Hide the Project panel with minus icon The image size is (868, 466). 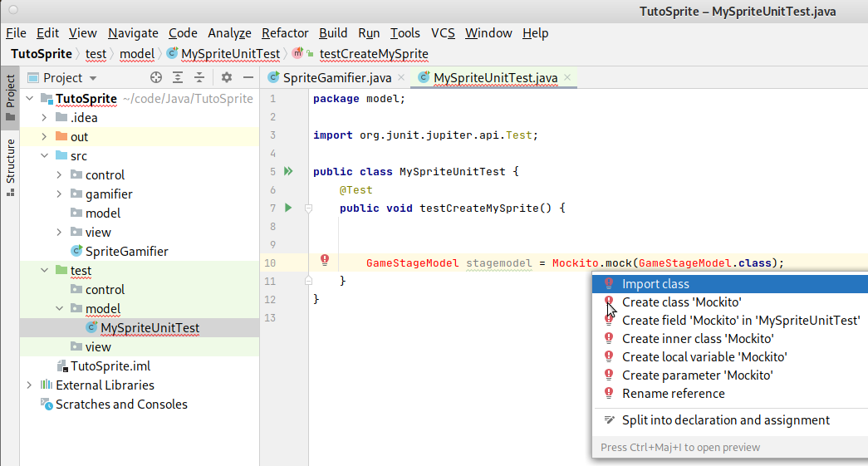247,77
